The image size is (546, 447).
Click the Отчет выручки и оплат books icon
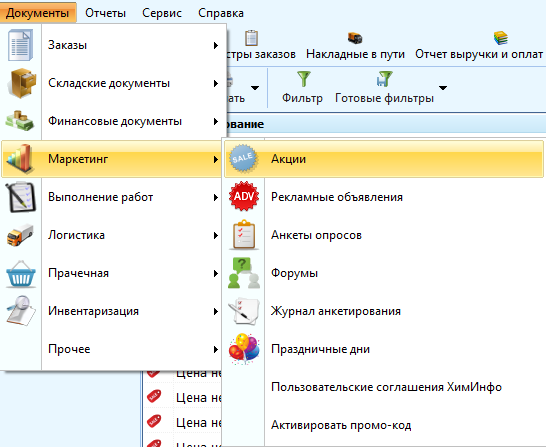pos(500,38)
